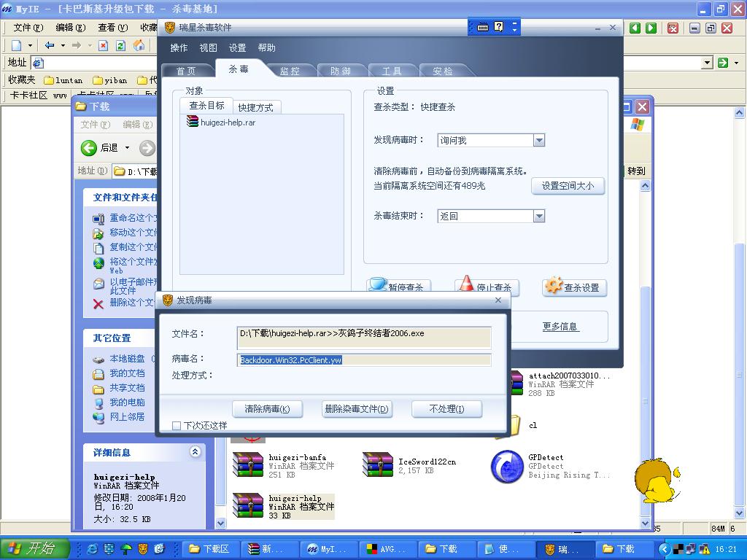Collapse the 详细信息 panel
This screenshot has width=747, height=560.
[196, 451]
